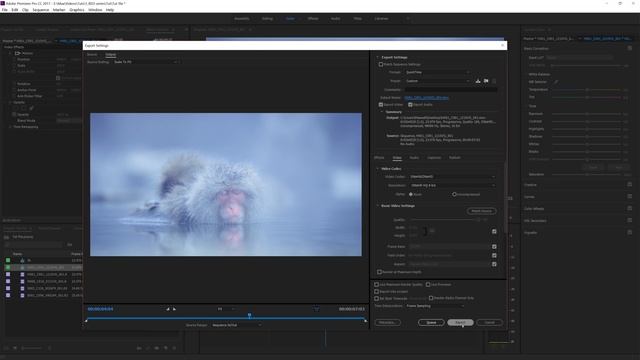Viewport: 640px width, 360px height.
Task: Expand Time Remapping in Effect Controls
Action: [x=10, y=127]
